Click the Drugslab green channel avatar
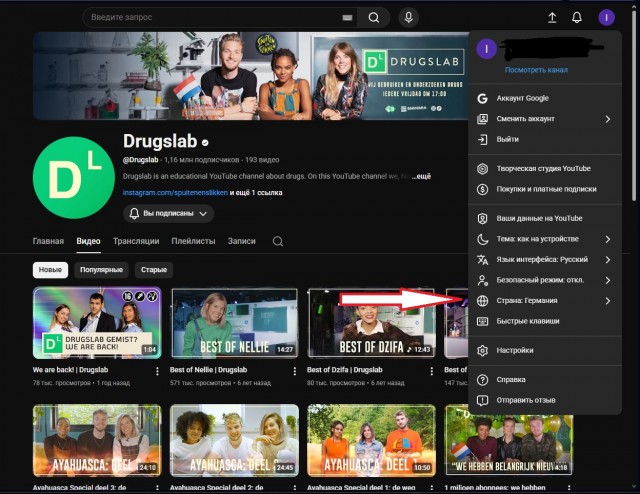The image size is (640, 494). (73, 178)
